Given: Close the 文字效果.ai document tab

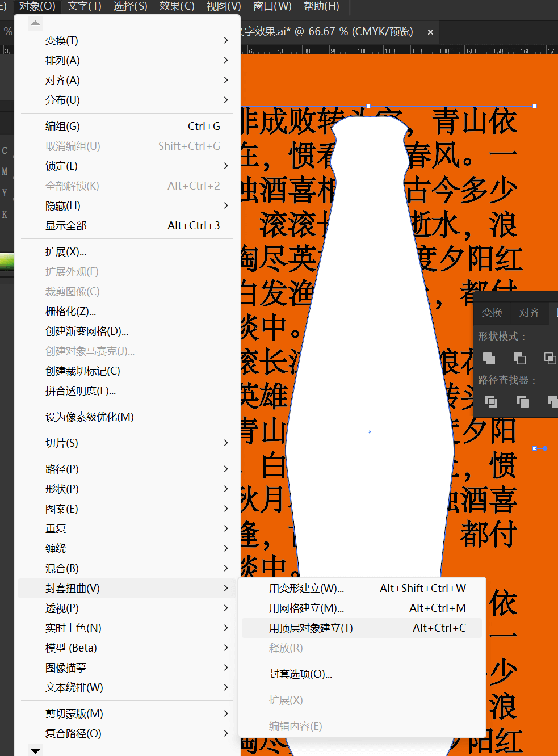Looking at the screenshot, I should tap(430, 32).
